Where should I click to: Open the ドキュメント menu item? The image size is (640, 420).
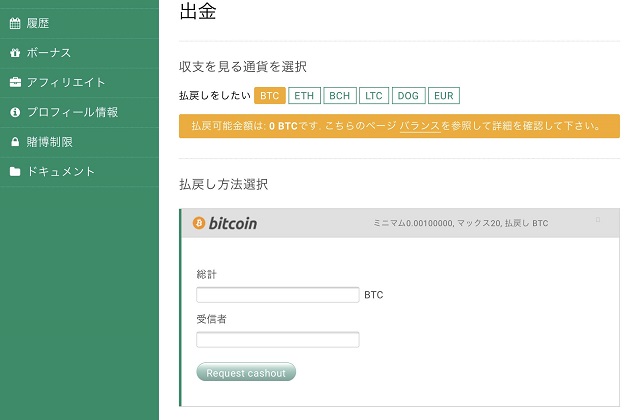79,172
